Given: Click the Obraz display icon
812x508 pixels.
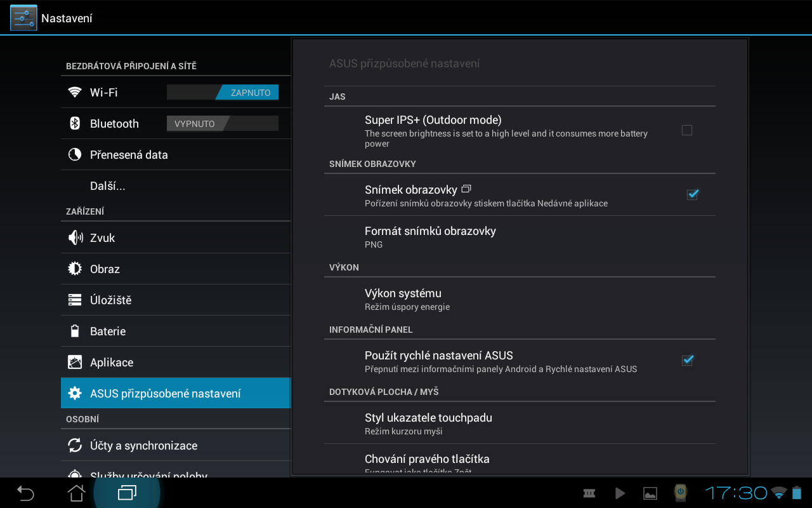Looking at the screenshot, I should pyautogui.click(x=76, y=269).
